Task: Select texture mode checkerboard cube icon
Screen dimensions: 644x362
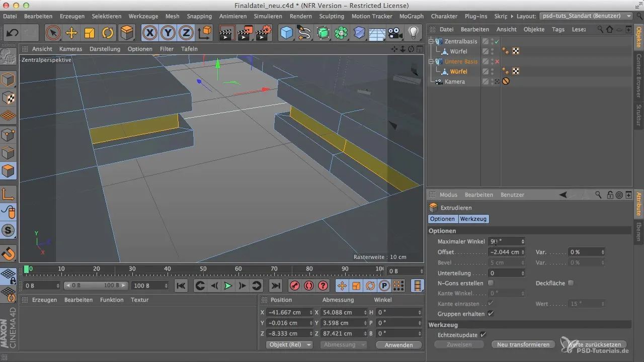Action: coord(9,98)
